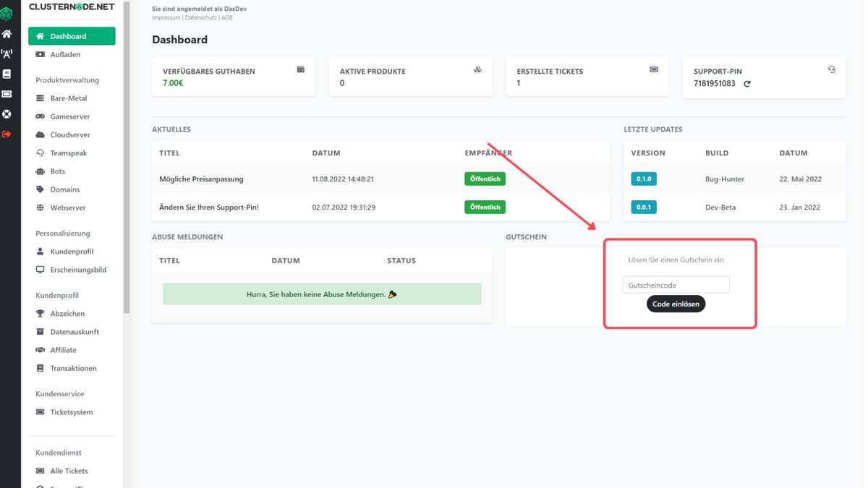Viewport: 868px width, 488px height.
Task: Click the Datenauskunft archive box icon
Action: [x=41, y=332]
